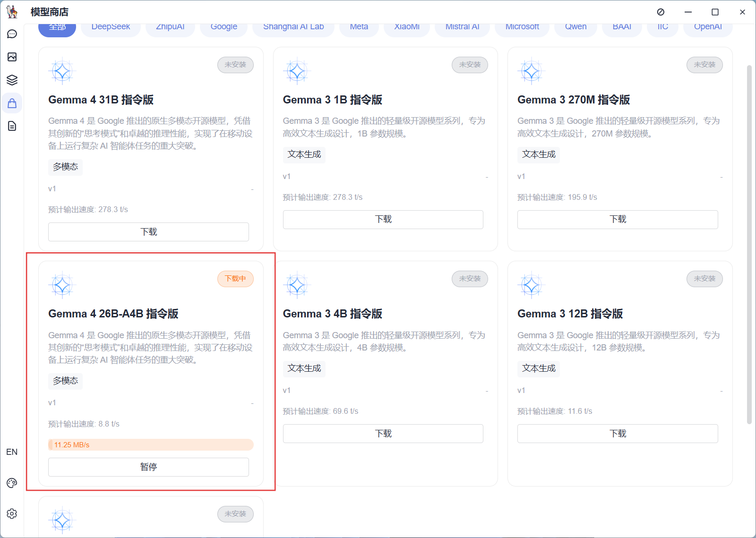
Task: Open settings gear in sidebar
Action: 12,513
